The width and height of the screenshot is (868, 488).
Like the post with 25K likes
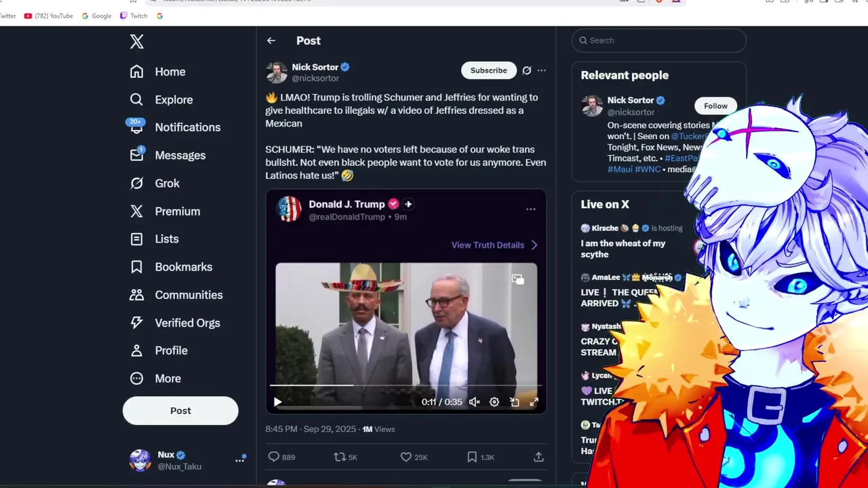pos(414,457)
